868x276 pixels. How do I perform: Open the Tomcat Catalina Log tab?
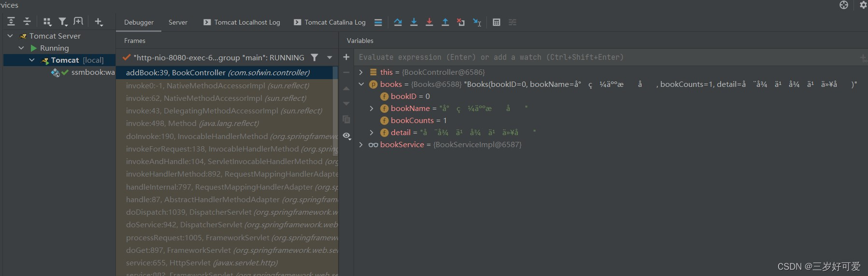pos(329,22)
